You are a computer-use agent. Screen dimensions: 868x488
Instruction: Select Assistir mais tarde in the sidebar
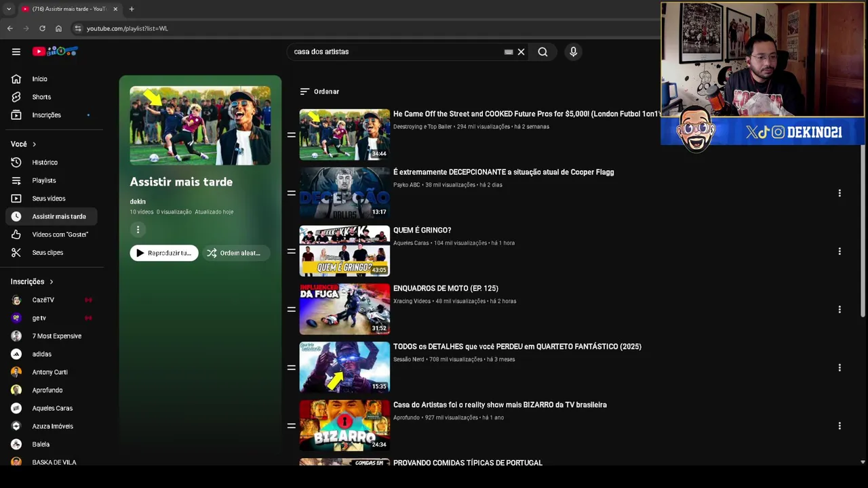tap(51, 217)
